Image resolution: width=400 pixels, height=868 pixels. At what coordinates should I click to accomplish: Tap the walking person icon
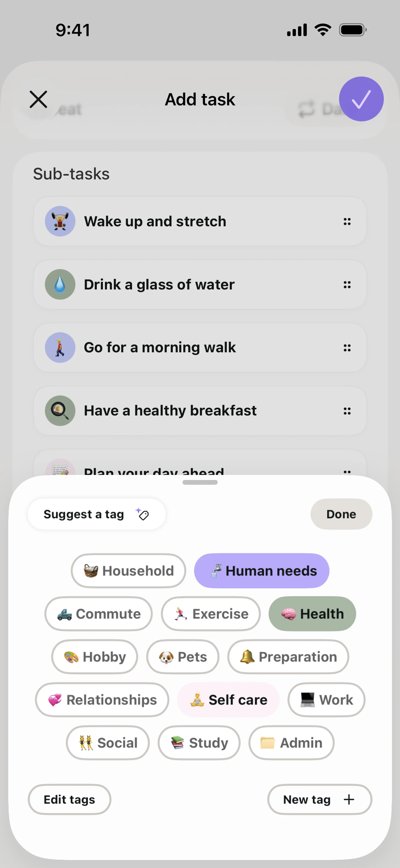pos(60,347)
